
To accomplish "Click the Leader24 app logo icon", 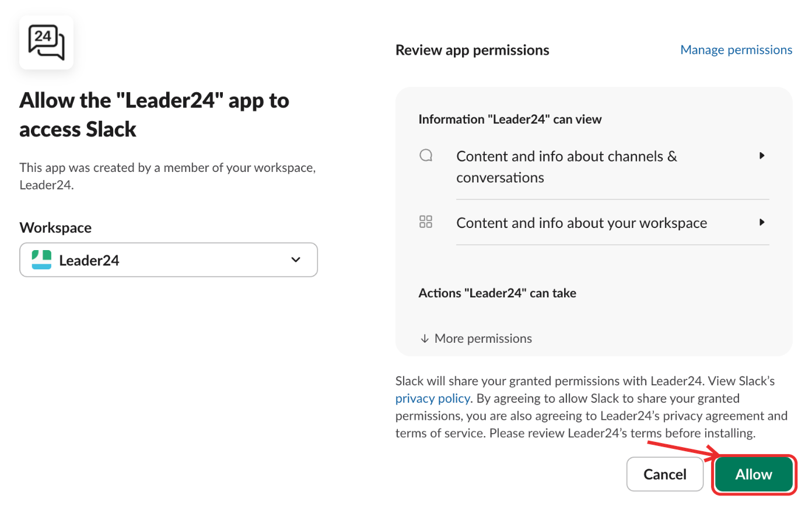I will [x=47, y=43].
